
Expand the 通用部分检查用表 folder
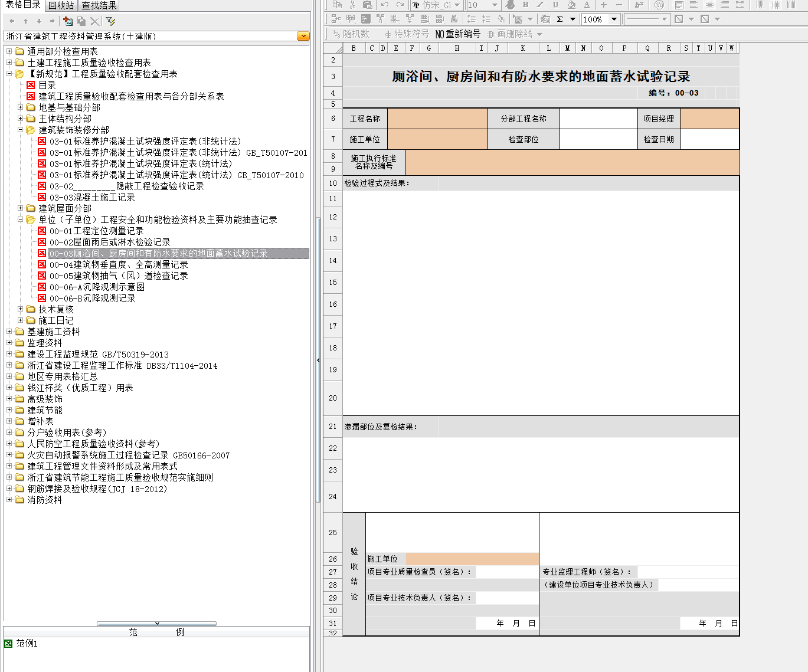[9, 51]
